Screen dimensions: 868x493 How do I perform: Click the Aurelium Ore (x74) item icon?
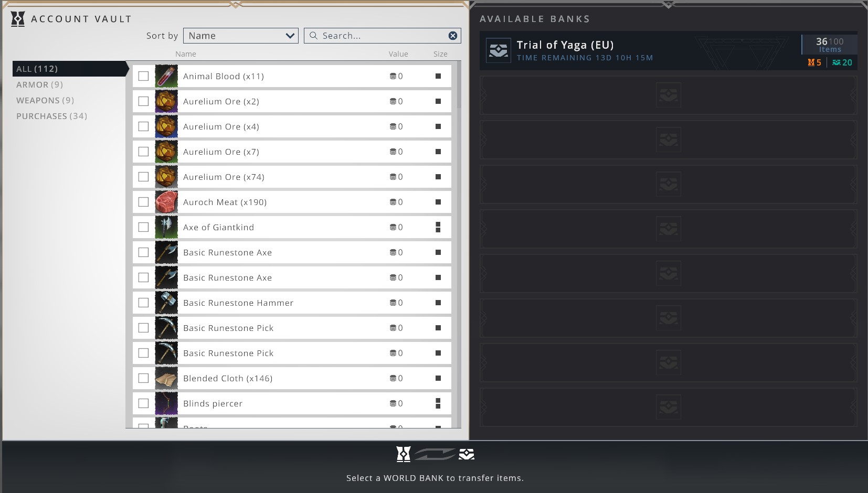point(166,177)
